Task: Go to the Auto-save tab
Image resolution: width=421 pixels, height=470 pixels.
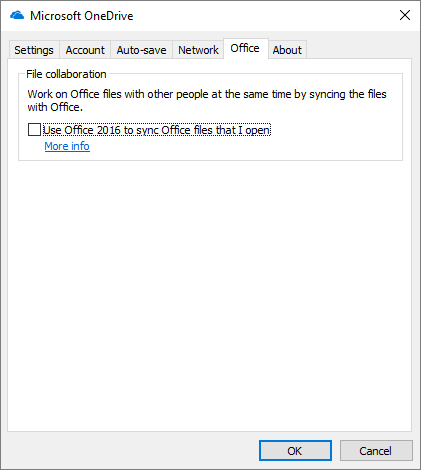Action: [141, 50]
